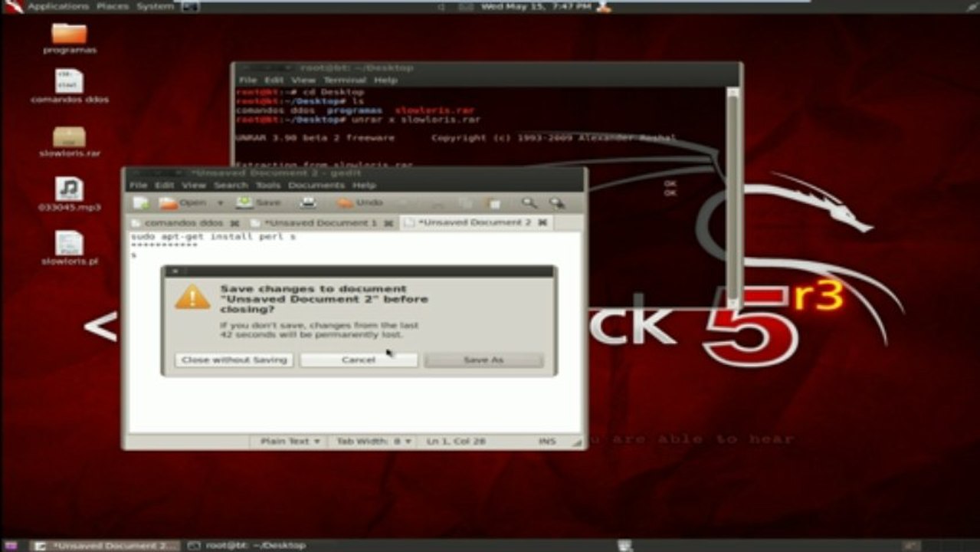Select the Unsaved Document 2 tab

[474, 222]
